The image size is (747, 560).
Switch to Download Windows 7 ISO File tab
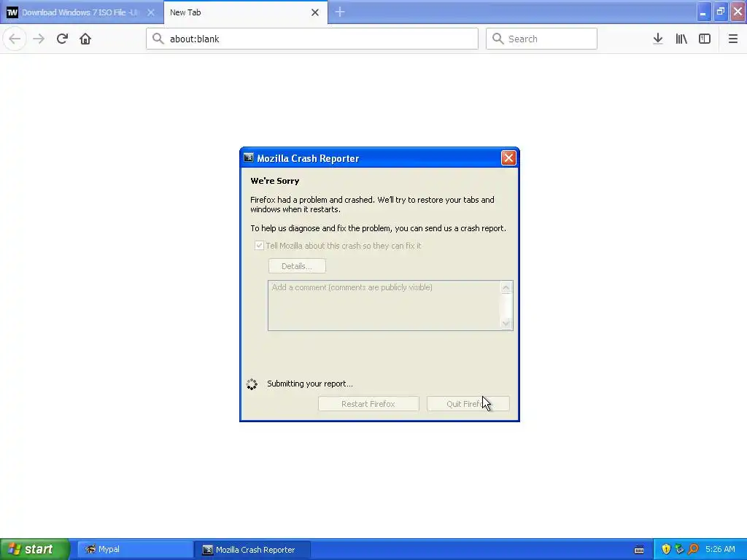tap(82, 12)
